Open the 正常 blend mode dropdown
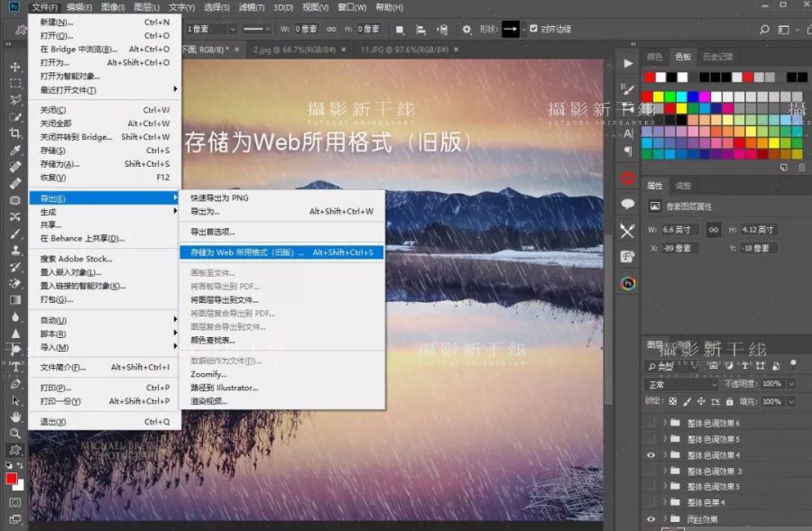The image size is (812, 531). pyautogui.click(x=681, y=385)
